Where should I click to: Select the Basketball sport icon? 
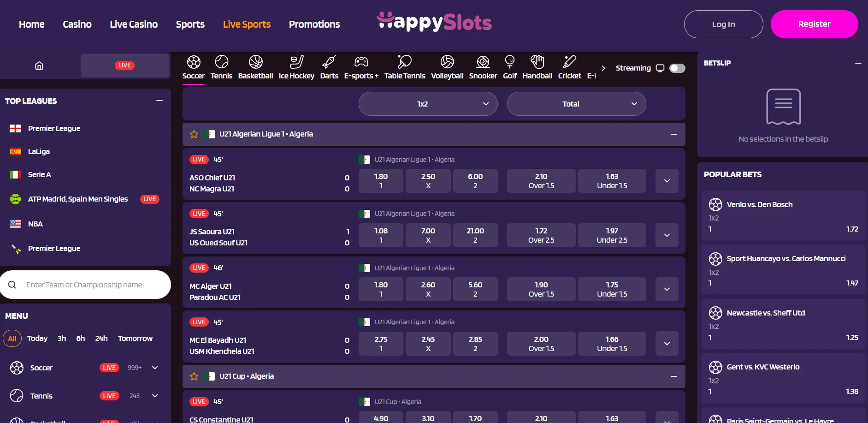tap(255, 62)
